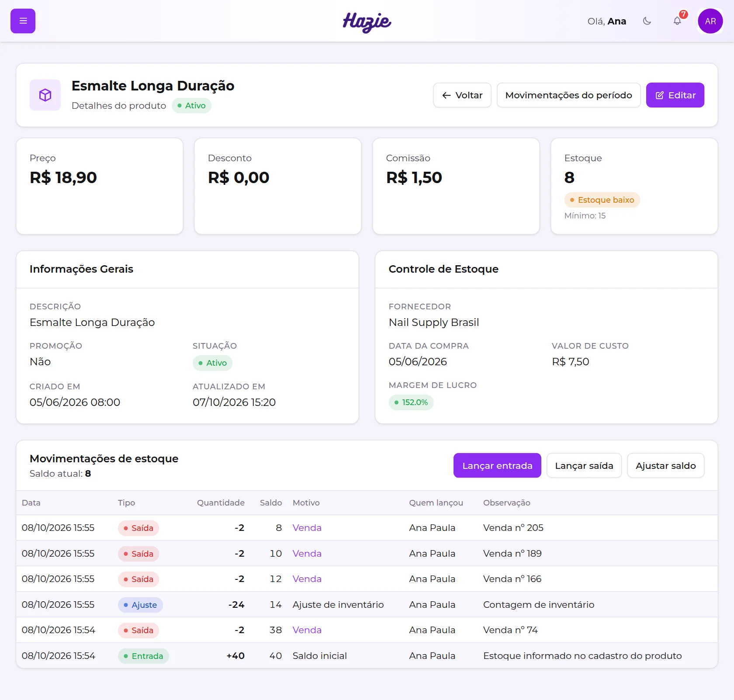Open Movimentações do período
The image size is (734, 700).
click(x=569, y=95)
